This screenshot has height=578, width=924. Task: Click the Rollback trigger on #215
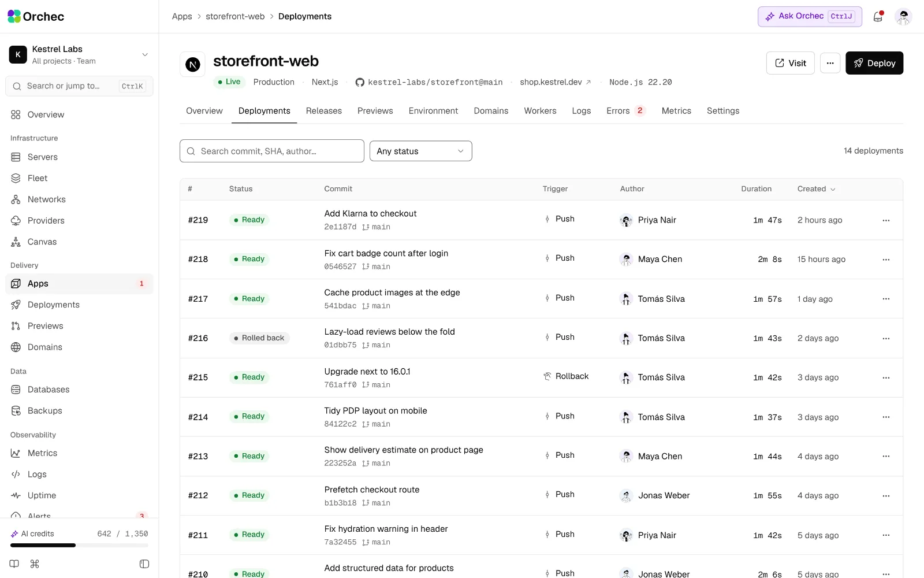click(566, 376)
